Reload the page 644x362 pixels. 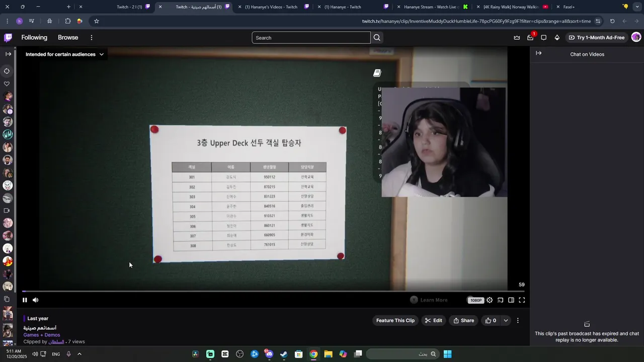point(612,21)
